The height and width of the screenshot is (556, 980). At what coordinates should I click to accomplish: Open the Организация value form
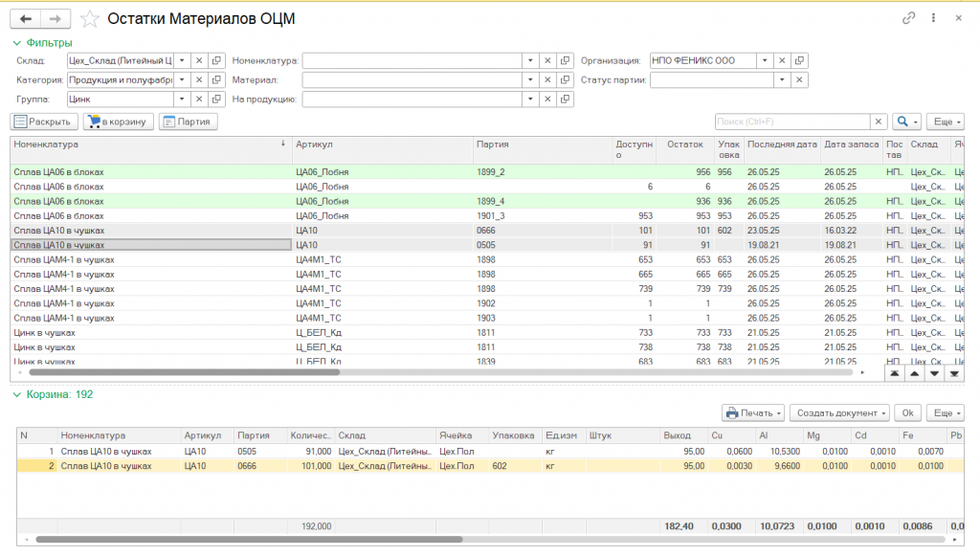pos(799,60)
